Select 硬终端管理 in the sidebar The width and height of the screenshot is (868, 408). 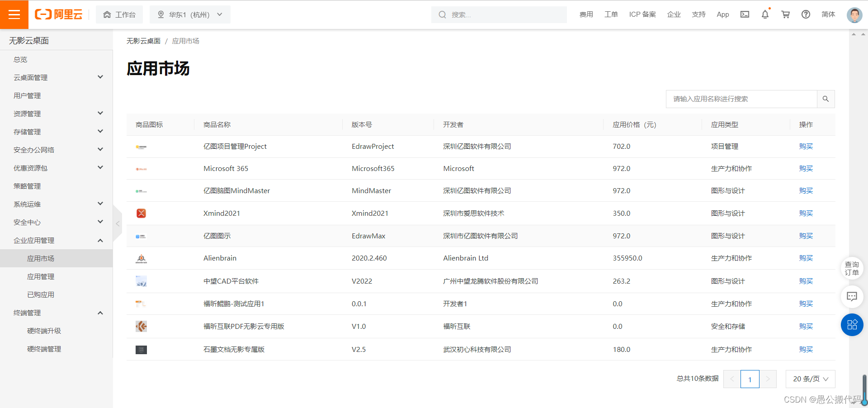pyautogui.click(x=57, y=349)
